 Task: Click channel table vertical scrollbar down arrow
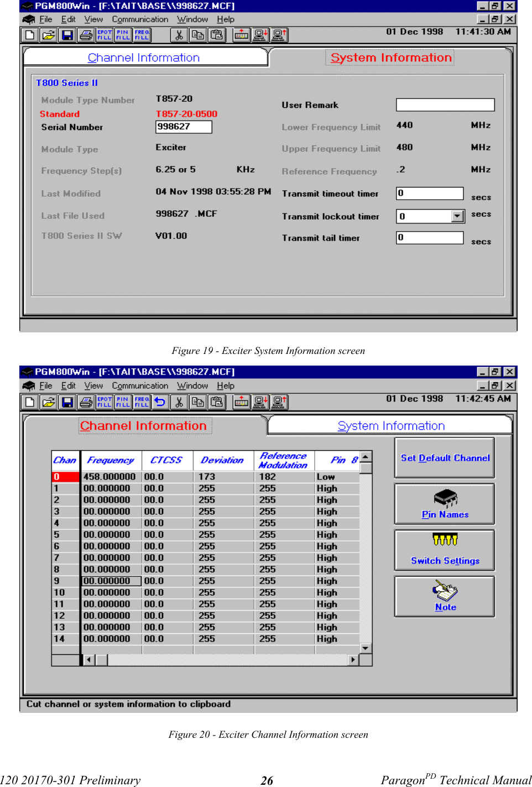(366, 648)
